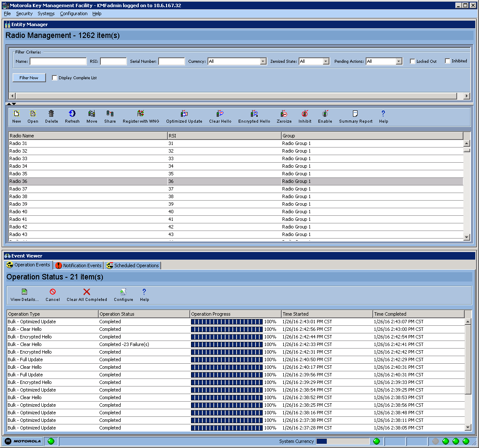Open Configure in Operation Status toolbar

coord(124,295)
